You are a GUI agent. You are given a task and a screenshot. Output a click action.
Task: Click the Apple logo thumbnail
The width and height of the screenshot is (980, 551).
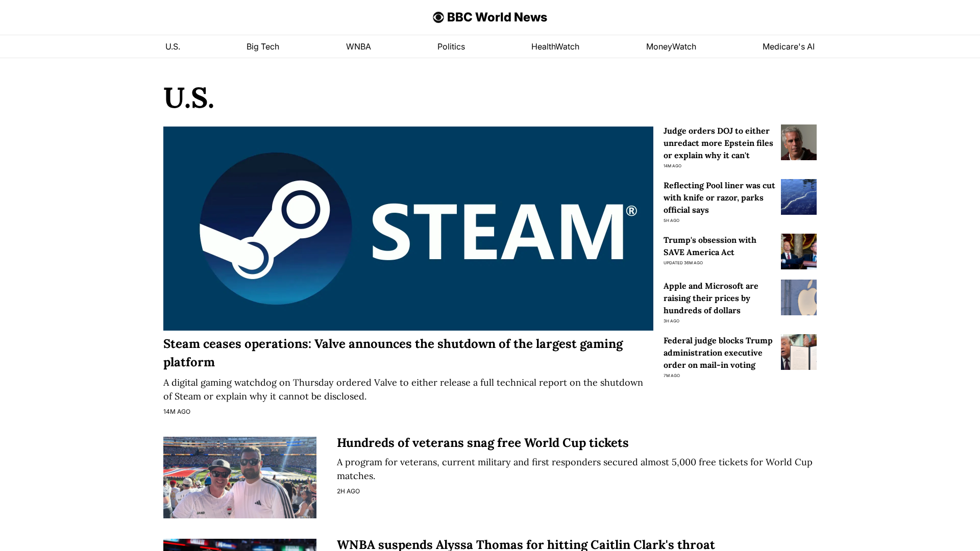[799, 297]
